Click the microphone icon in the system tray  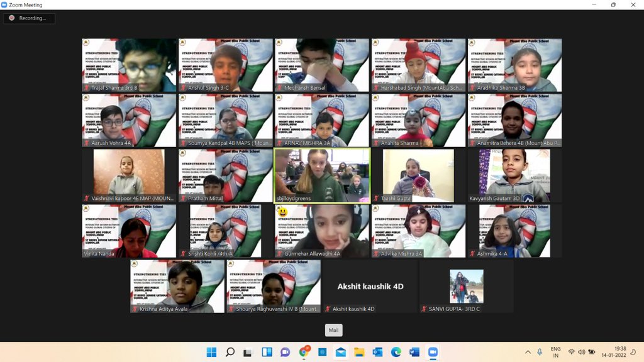(x=540, y=352)
